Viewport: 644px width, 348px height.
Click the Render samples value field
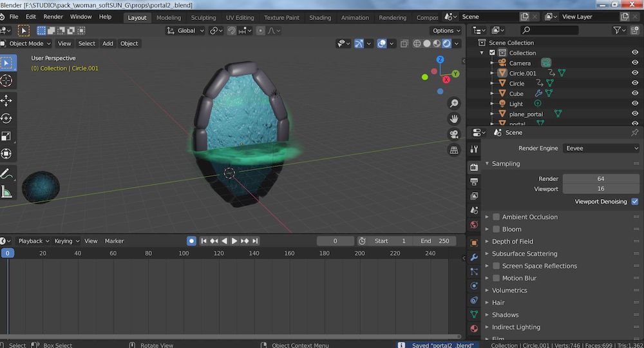pos(600,179)
